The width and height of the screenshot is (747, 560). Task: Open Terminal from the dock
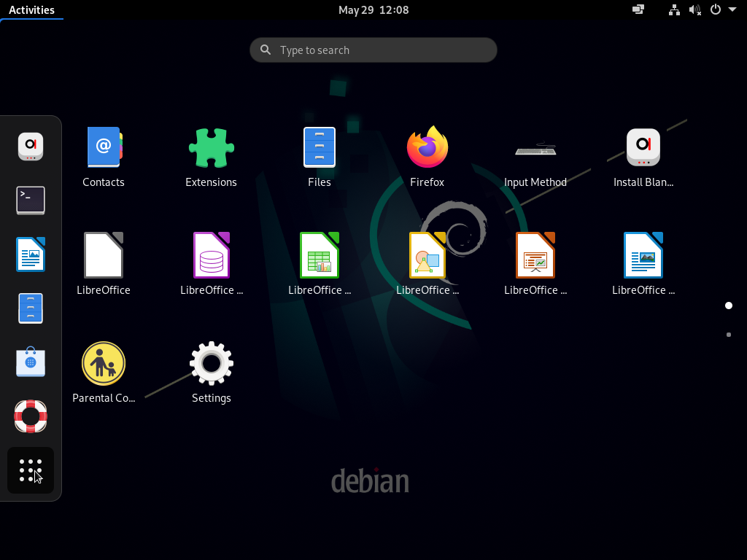click(x=31, y=201)
